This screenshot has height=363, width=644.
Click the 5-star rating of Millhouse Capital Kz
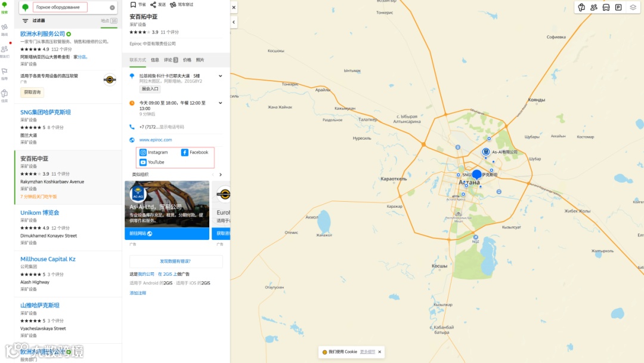(31, 275)
